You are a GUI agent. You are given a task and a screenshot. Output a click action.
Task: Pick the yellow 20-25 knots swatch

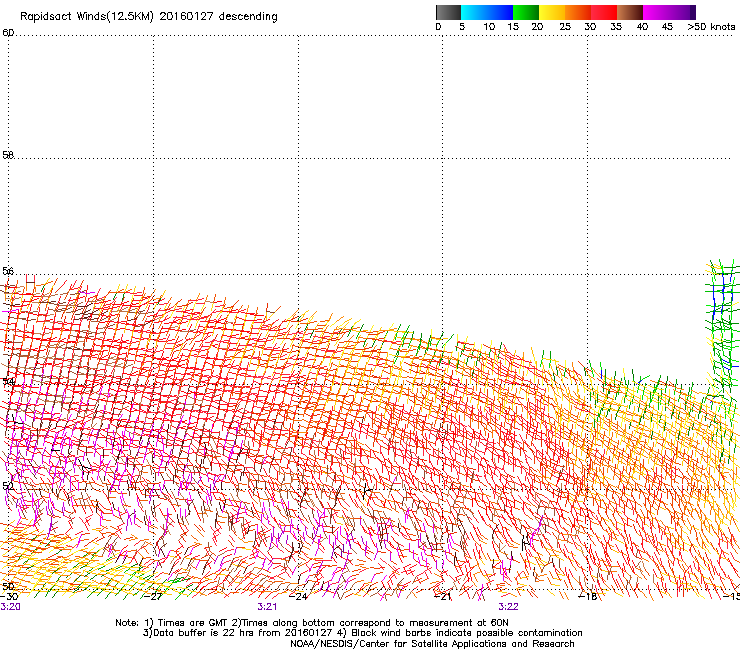[x=552, y=12]
